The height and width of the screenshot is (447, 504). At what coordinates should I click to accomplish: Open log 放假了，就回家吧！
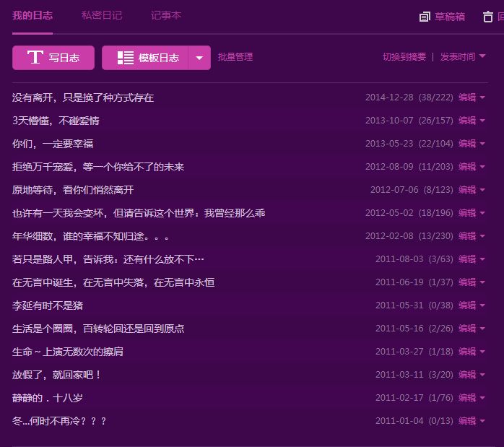pyautogui.click(x=56, y=375)
